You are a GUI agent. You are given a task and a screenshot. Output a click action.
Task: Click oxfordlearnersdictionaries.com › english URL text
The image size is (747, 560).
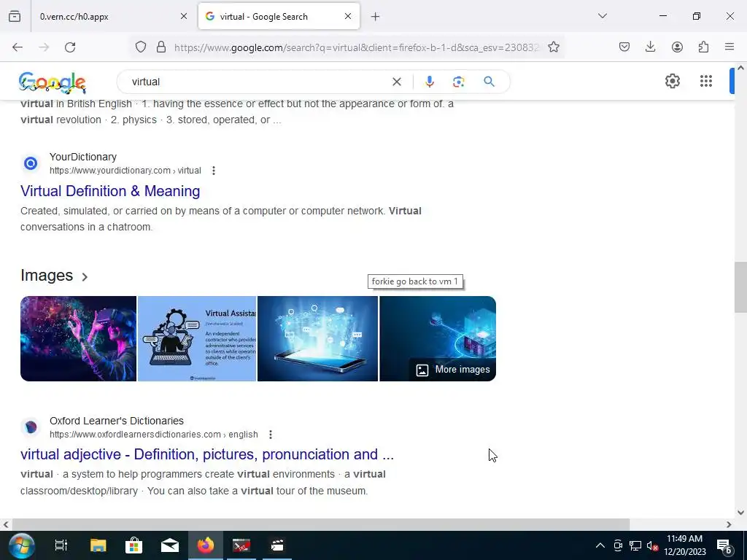click(x=154, y=435)
